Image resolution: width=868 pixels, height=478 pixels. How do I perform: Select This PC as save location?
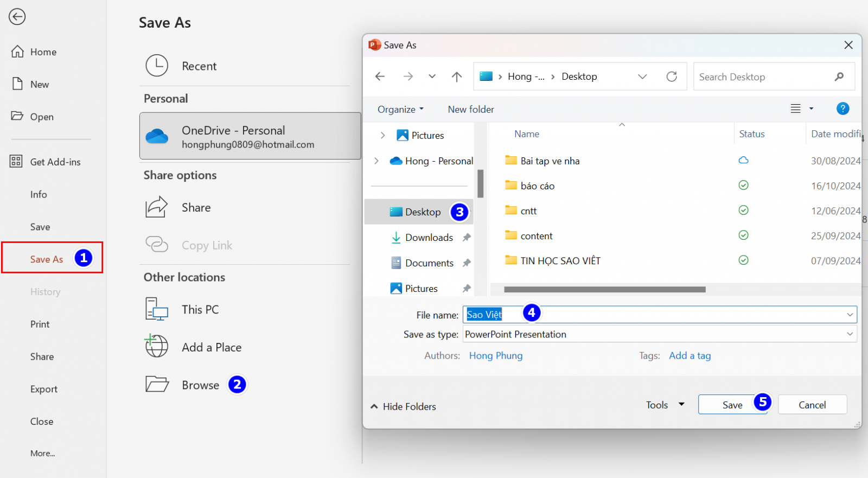tap(200, 310)
